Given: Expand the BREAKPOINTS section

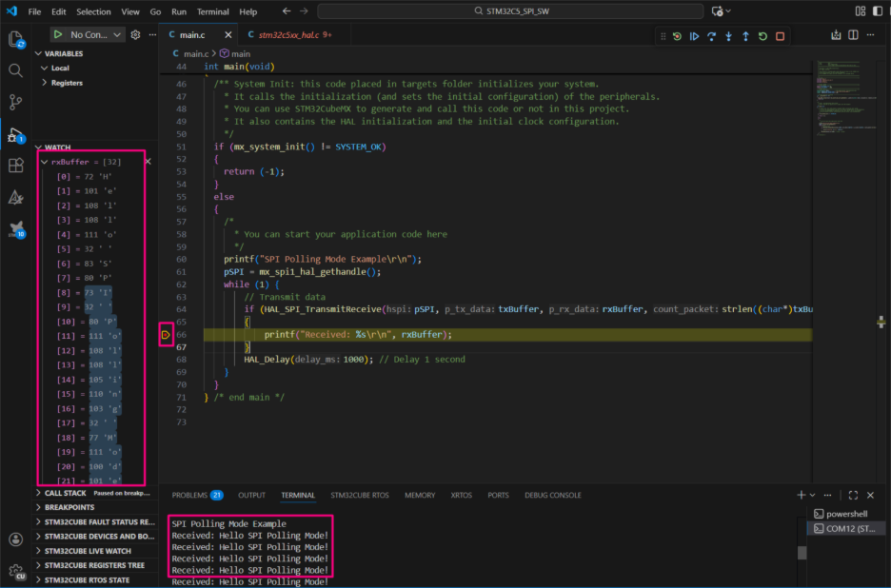Looking at the screenshot, I should click(69, 507).
